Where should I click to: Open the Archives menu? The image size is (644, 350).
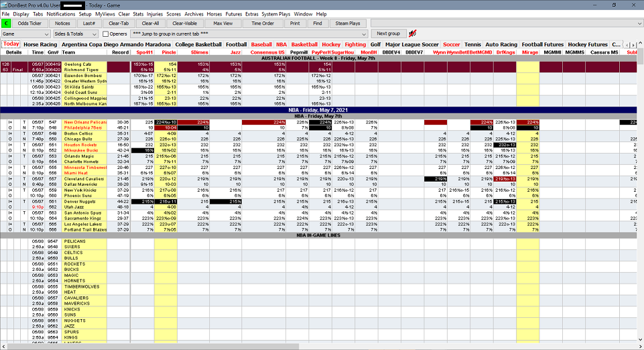194,14
